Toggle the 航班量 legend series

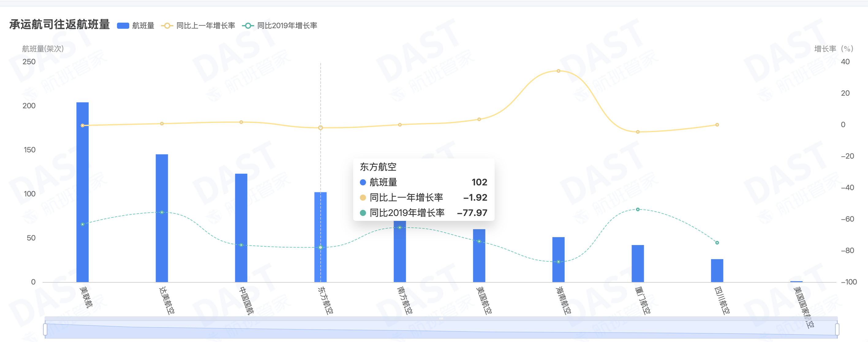click(x=135, y=26)
